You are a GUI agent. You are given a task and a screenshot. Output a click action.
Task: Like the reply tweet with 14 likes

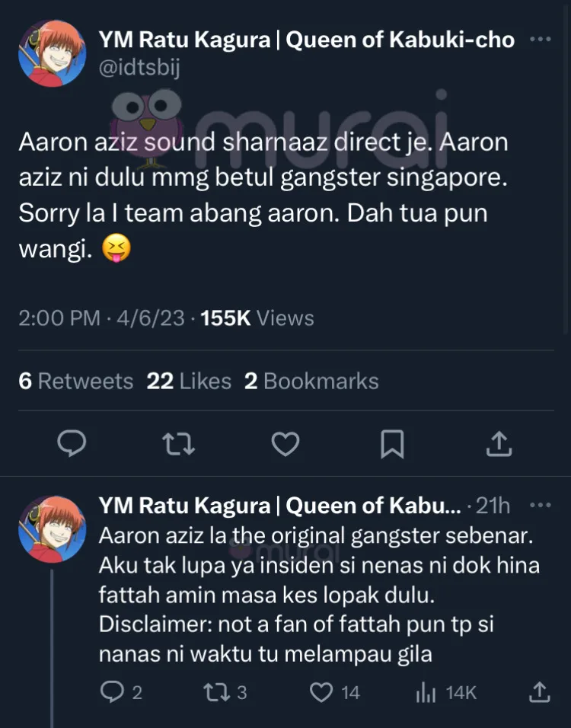click(x=323, y=691)
